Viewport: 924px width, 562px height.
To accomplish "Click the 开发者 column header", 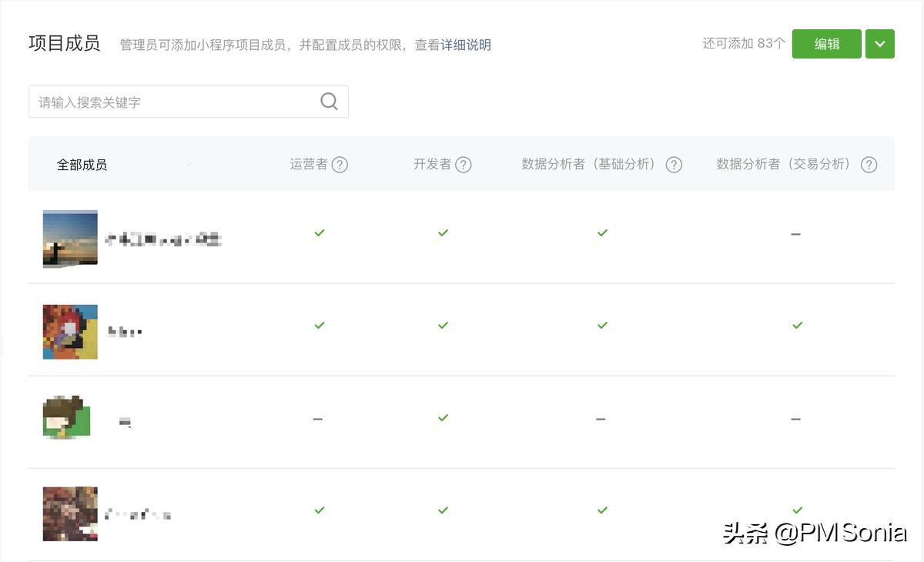I will click(432, 164).
